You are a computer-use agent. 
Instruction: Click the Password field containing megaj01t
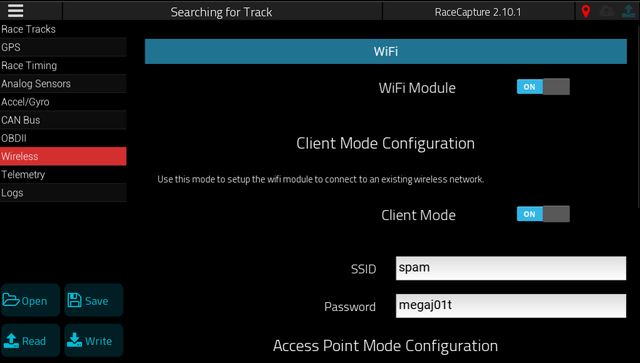(511, 306)
